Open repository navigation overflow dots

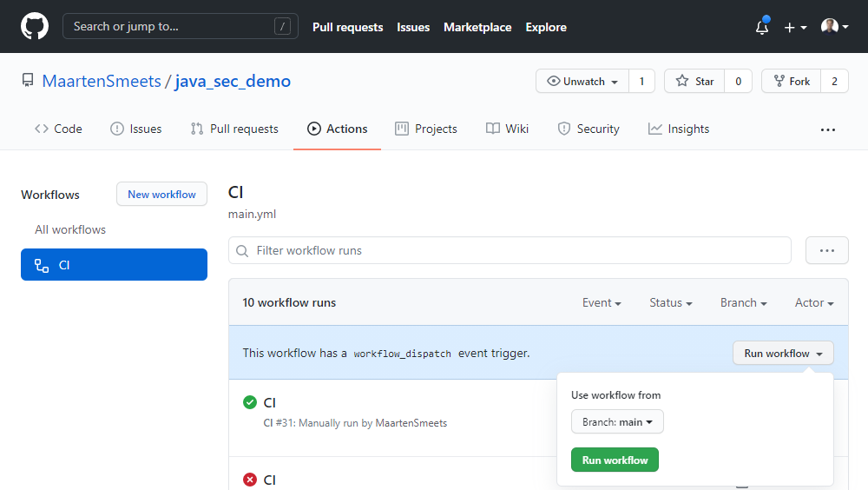tap(827, 129)
